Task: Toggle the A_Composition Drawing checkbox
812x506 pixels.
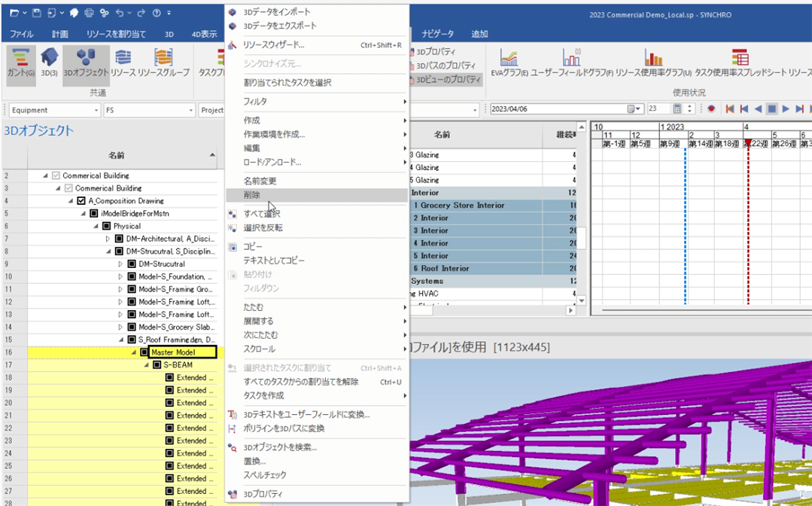Action: (81, 201)
